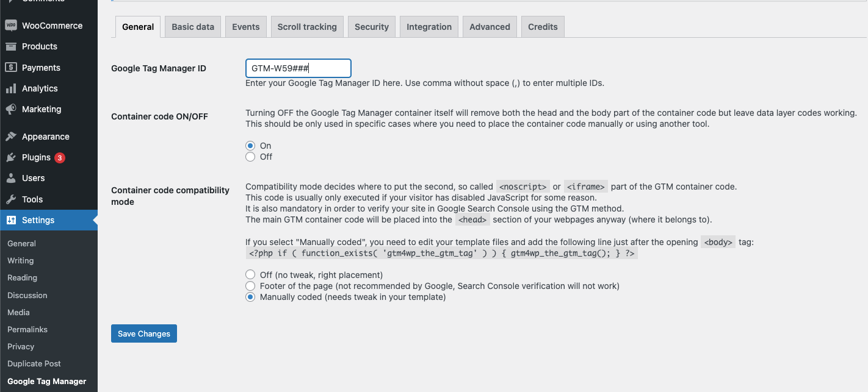
Task: Open Plugins menu in sidebar
Action: 49,157
